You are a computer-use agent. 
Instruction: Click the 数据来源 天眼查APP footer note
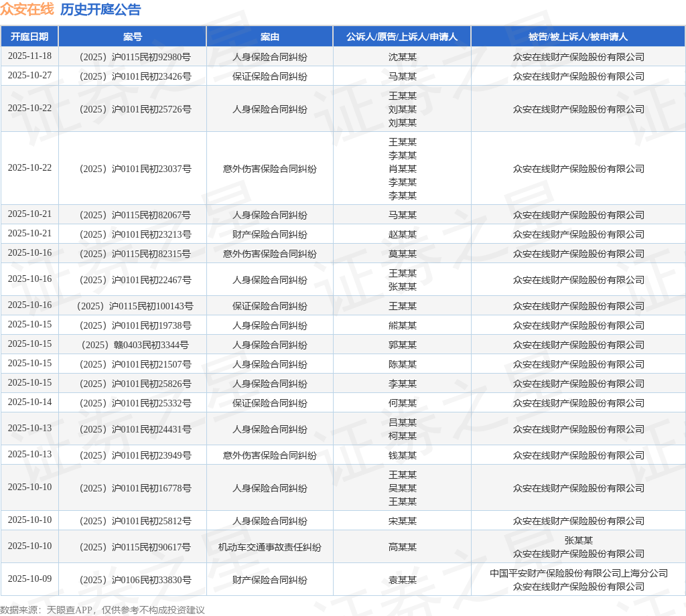click(x=102, y=610)
